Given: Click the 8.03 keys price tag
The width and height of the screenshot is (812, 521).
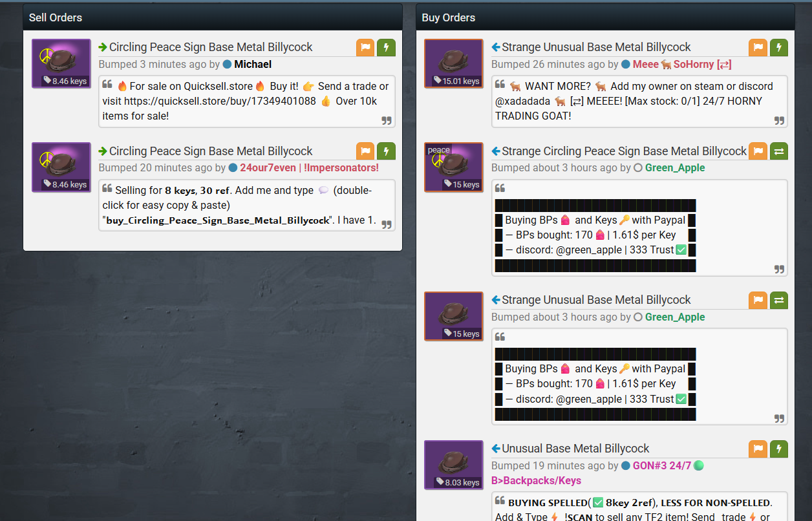Looking at the screenshot, I should click(x=458, y=482).
